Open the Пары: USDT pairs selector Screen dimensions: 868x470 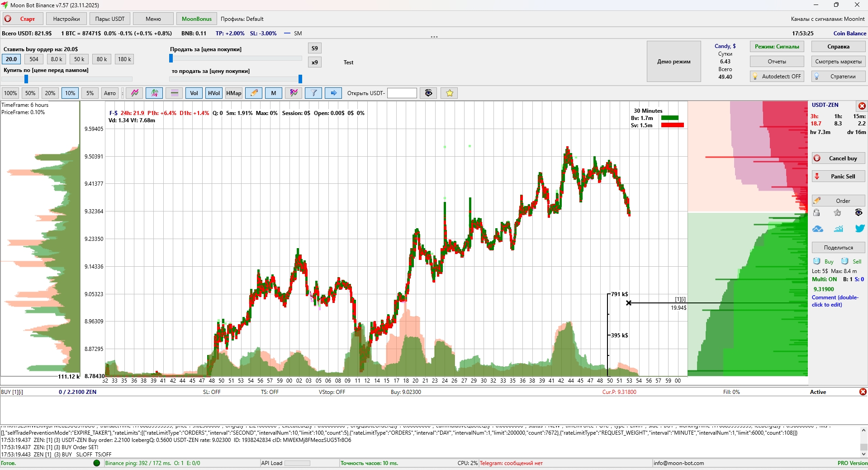click(x=110, y=19)
